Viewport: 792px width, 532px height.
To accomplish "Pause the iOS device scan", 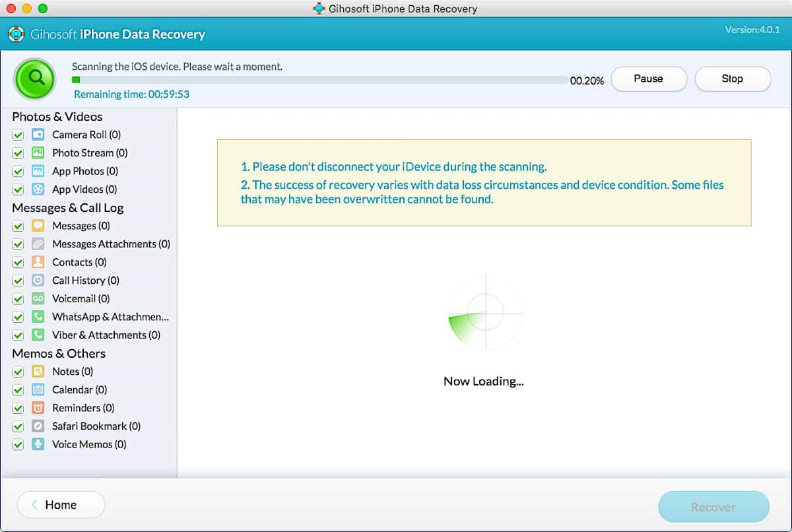I will click(x=648, y=79).
